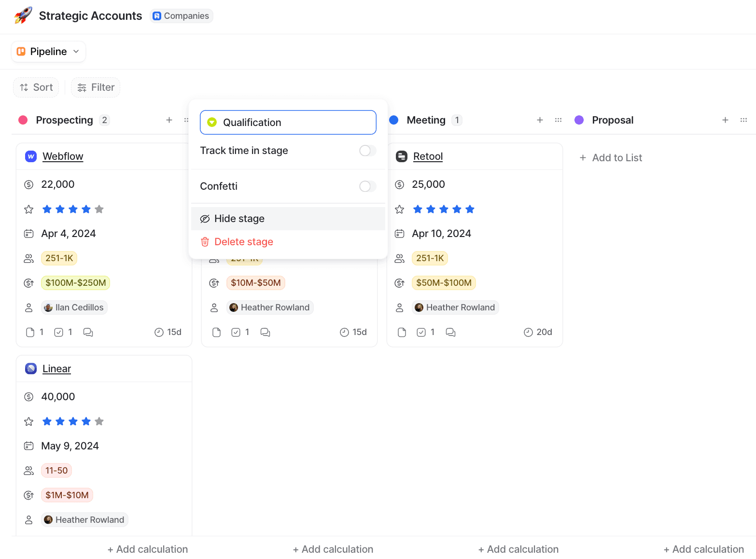
Task: Open the Companies object tag
Action: coord(181,16)
